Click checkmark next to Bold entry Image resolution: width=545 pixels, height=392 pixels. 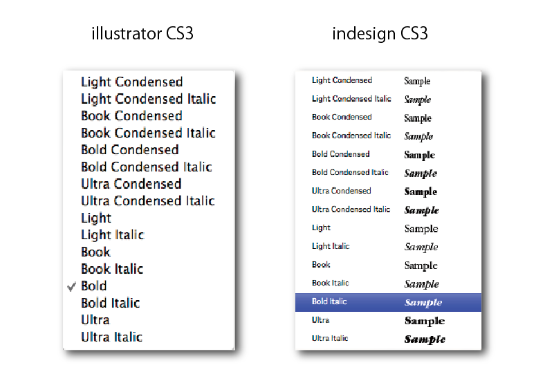(x=72, y=287)
